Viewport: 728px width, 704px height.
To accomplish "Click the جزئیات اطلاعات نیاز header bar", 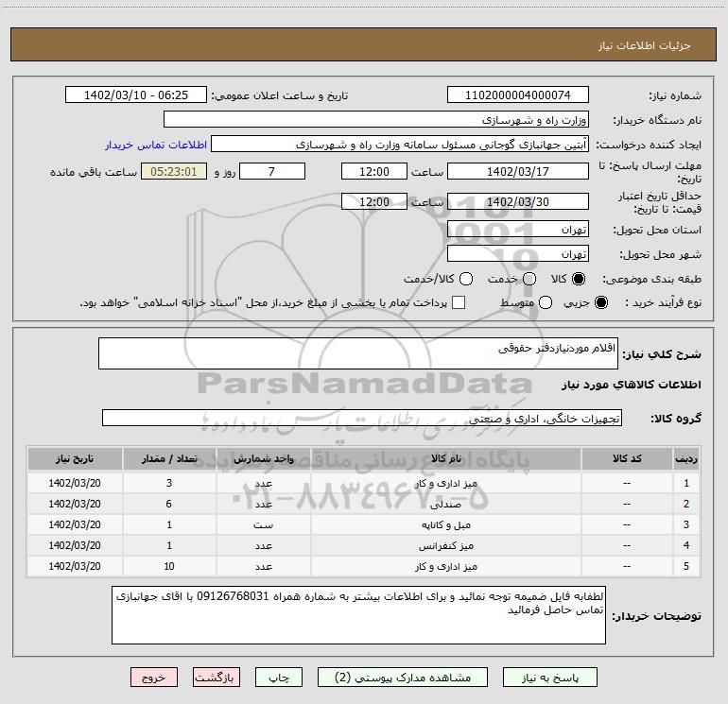I will [364, 44].
